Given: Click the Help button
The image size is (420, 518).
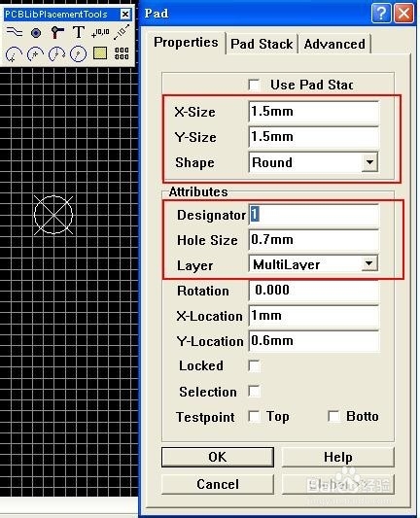Looking at the screenshot, I should point(337,457).
